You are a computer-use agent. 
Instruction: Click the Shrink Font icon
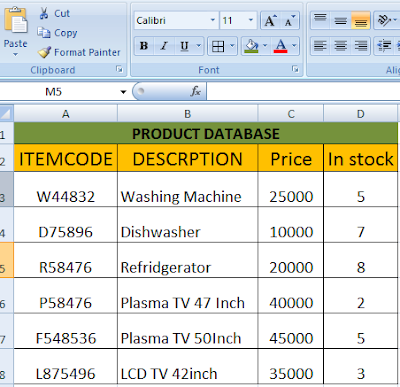coord(290,21)
